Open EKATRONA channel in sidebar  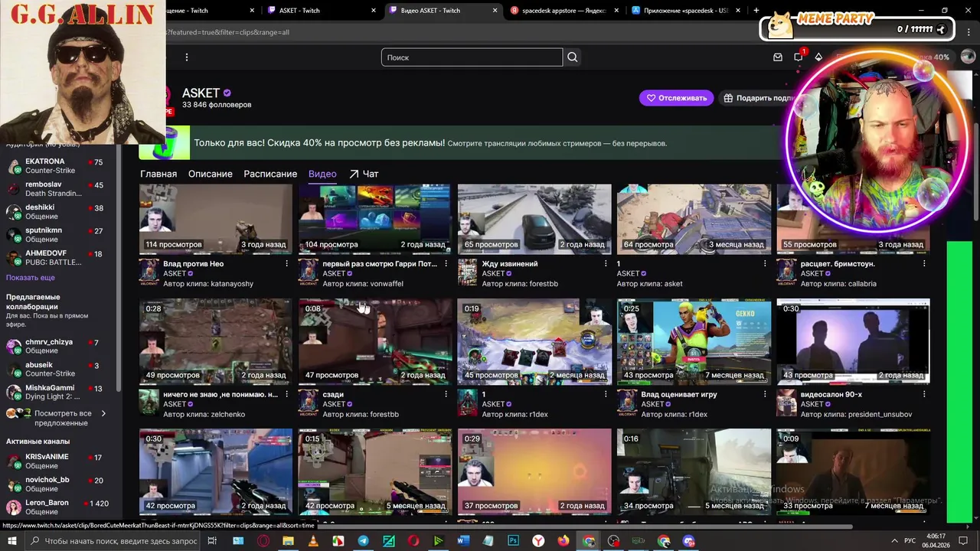(x=57, y=166)
